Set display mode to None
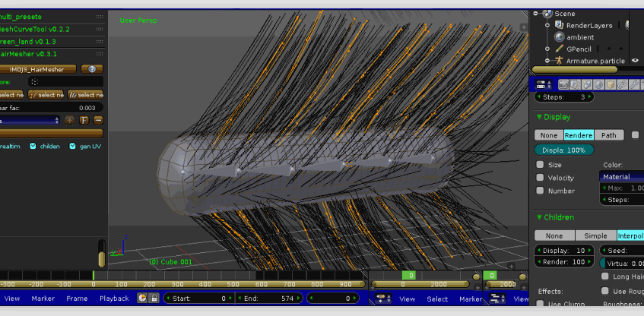 pos(549,135)
